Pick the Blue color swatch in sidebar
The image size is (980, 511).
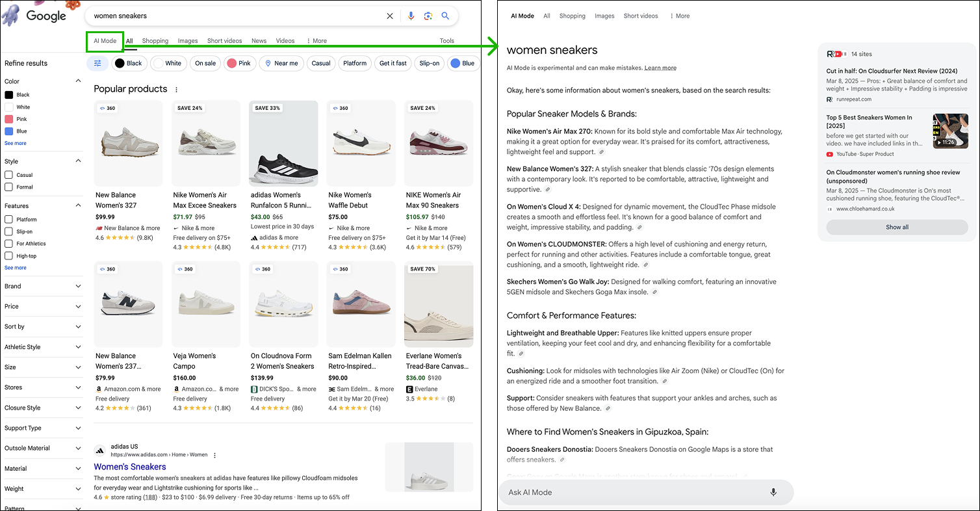point(9,131)
